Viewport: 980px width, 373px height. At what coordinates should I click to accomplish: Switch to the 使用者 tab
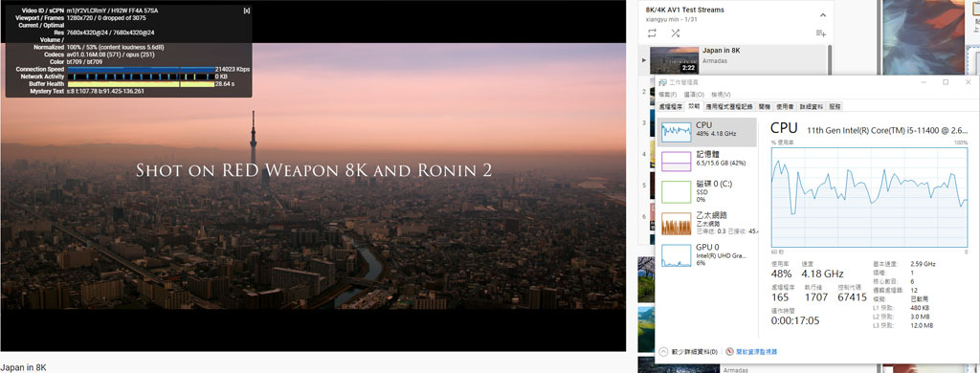point(785,107)
